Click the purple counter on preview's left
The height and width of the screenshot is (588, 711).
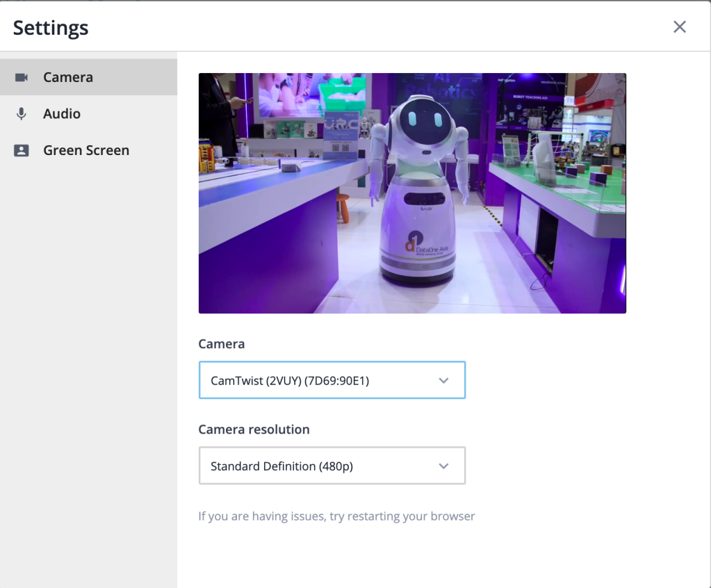[264, 236]
